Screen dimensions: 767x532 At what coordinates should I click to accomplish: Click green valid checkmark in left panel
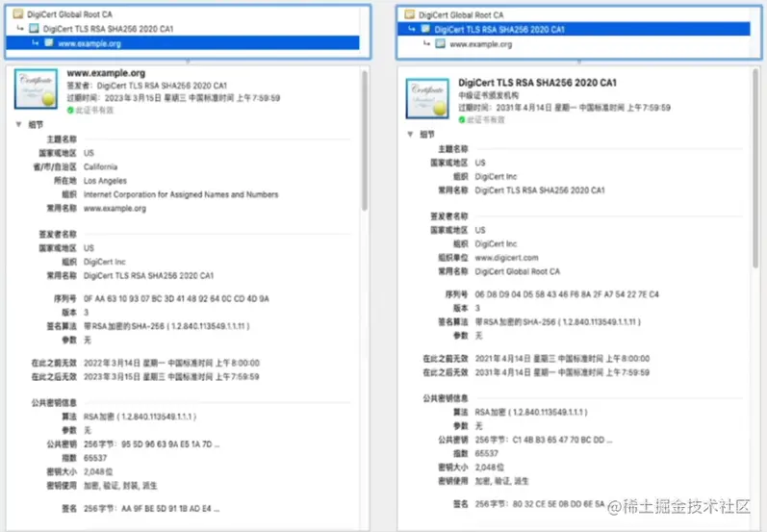(x=70, y=111)
